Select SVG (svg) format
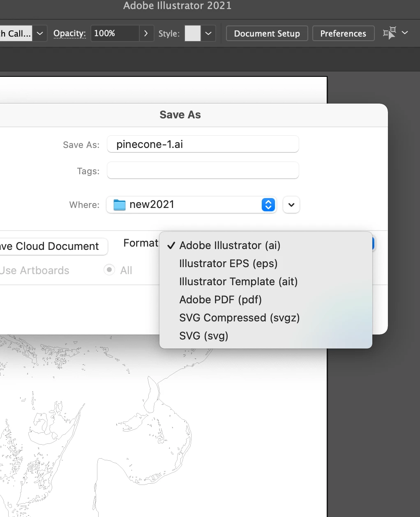 tap(265, 336)
